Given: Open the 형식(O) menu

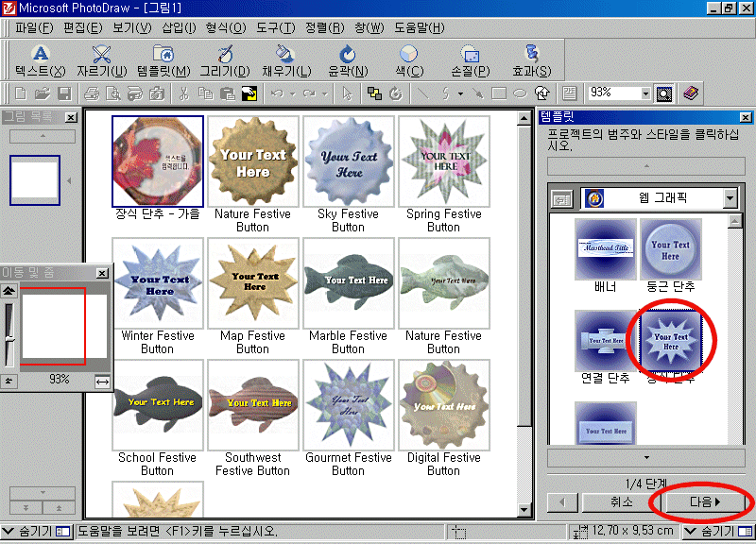Looking at the screenshot, I should coord(226,28).
